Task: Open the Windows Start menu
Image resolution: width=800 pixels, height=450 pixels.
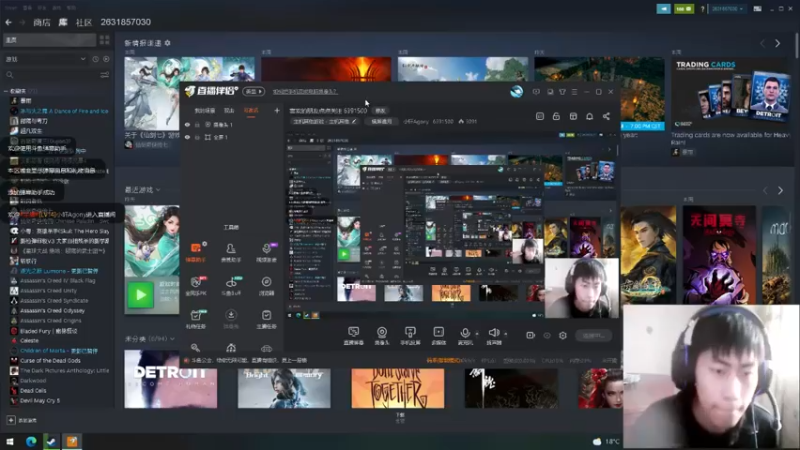Action: point(10,442)
